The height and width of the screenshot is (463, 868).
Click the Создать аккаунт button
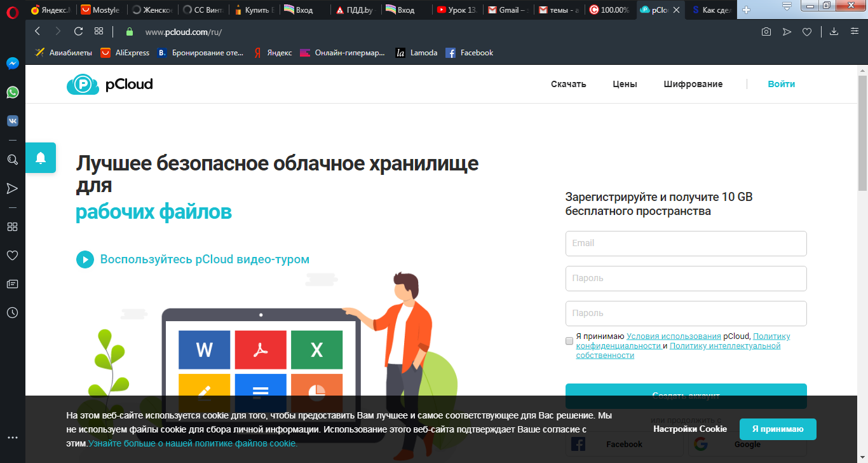[686, 396]
